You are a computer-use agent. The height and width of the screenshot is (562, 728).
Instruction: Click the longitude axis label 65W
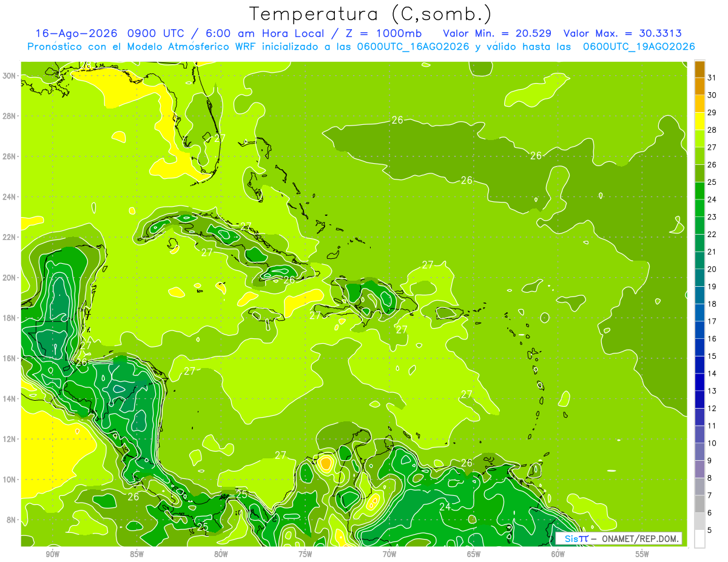474,554
